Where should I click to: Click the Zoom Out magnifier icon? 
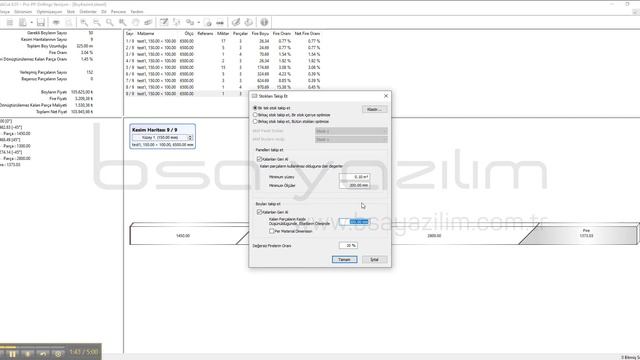97,22
